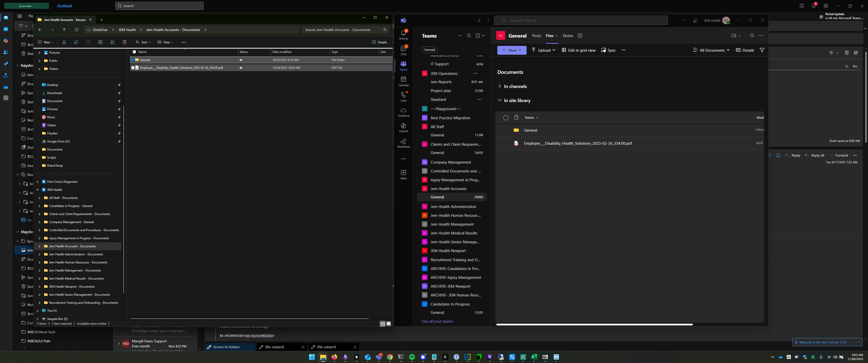Click the Cut icon in File Explorer toolbar

pyautogui.click(x=64, y=42)
